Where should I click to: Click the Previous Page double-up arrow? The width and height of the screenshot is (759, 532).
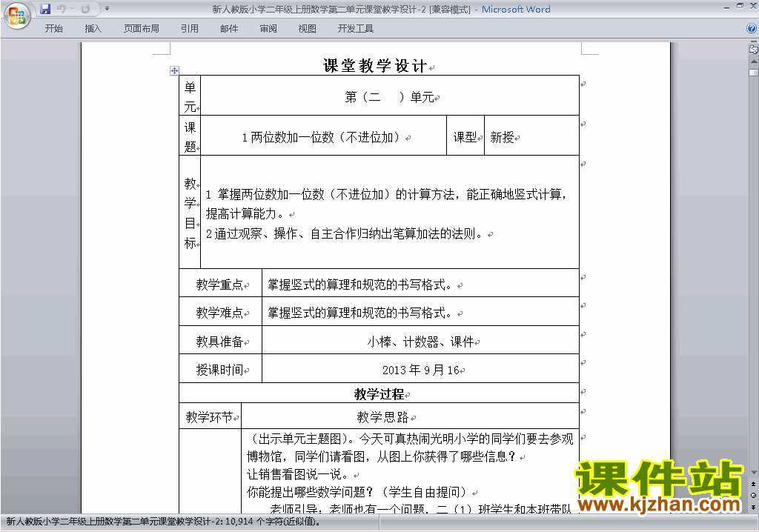coord(754,484)
